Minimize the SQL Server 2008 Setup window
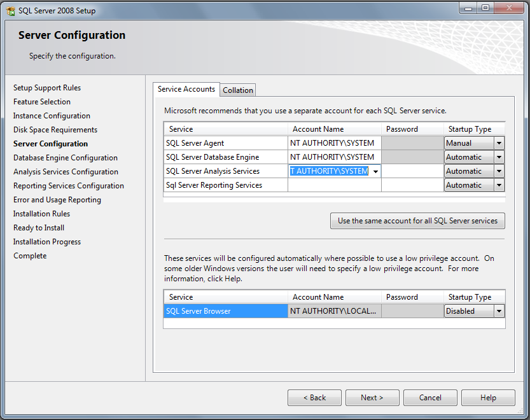This screenshot has height=420, width=530. tap(468, 8)
